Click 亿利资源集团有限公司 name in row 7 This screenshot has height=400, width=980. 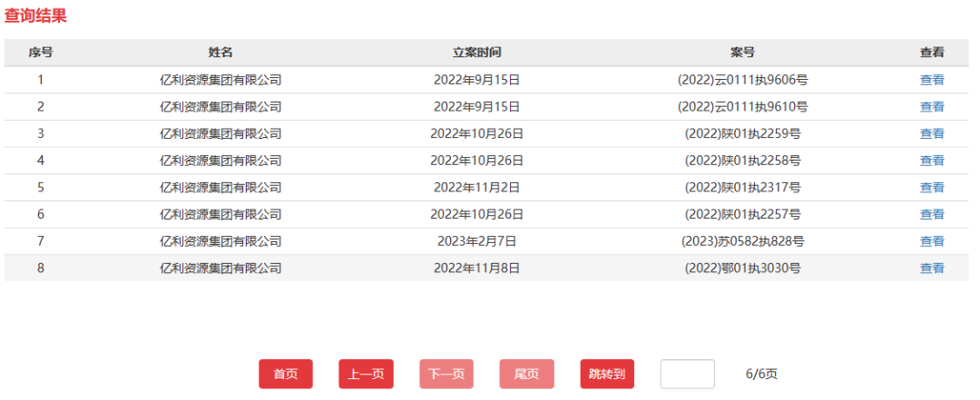[x=220, y=241]
